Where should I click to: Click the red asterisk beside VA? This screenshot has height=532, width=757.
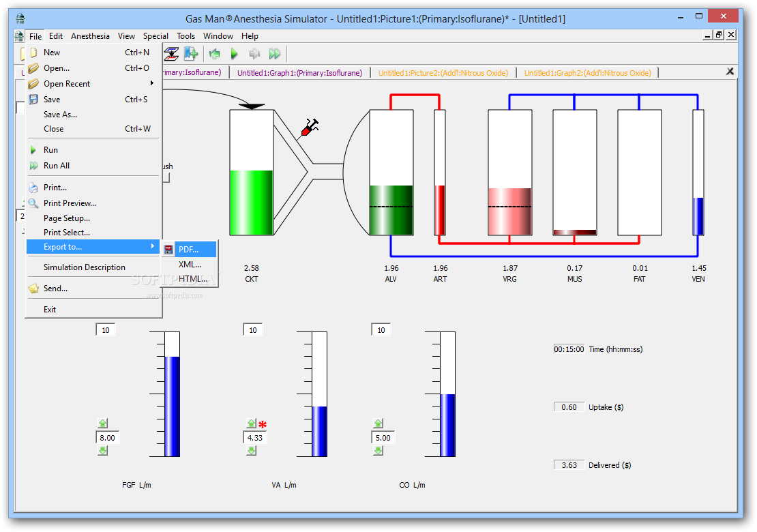point(263,424)
